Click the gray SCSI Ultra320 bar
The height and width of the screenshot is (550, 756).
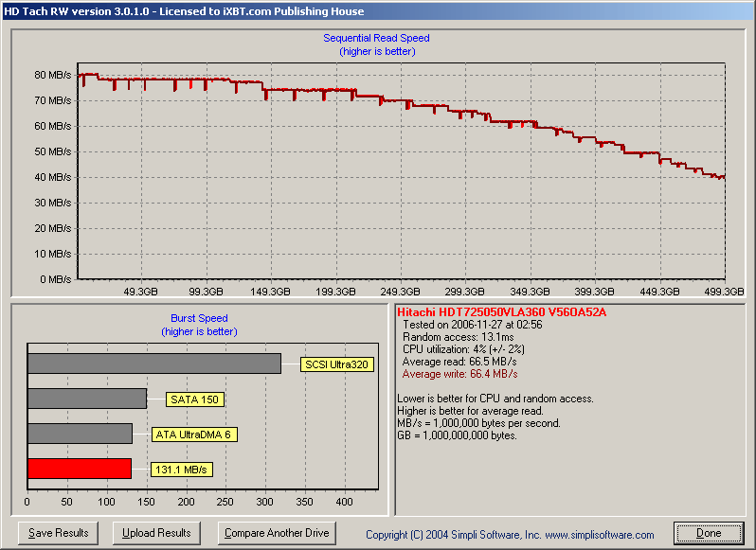click(154, 364)
